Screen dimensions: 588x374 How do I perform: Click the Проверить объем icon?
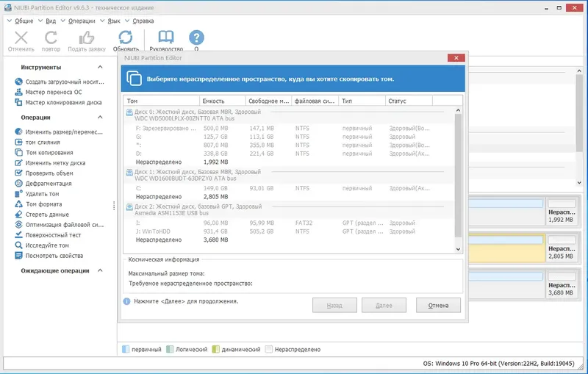click(19, 173)
